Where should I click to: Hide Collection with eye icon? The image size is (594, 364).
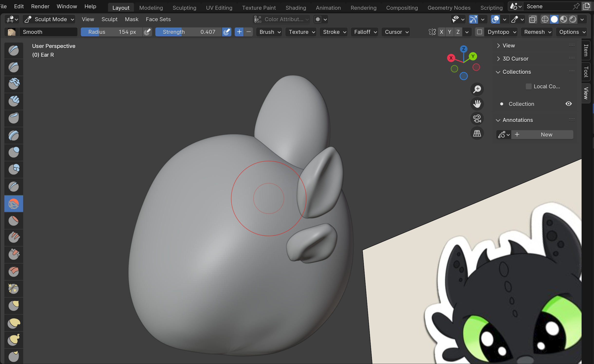coord(568,104)
